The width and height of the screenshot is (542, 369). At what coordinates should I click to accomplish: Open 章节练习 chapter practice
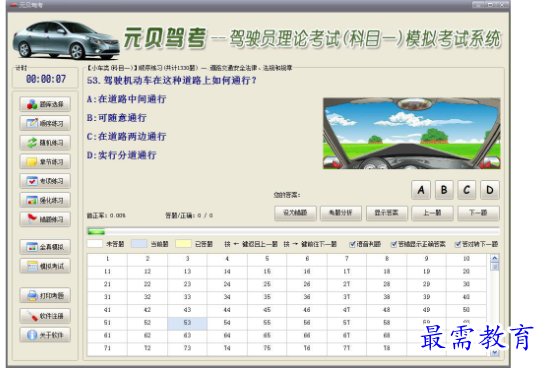pos(45,162)
